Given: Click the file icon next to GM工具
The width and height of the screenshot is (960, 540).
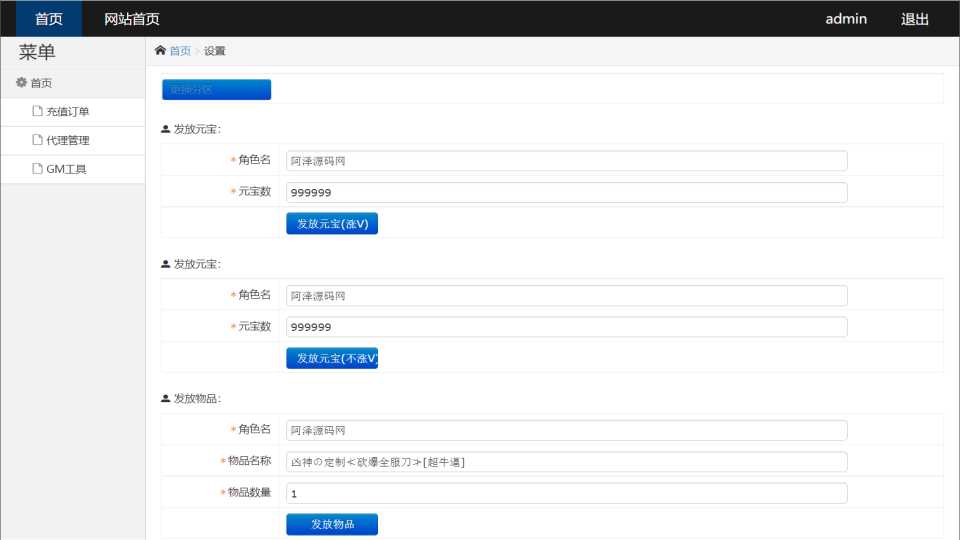Looking at the screenshot, I should point(38,169).
